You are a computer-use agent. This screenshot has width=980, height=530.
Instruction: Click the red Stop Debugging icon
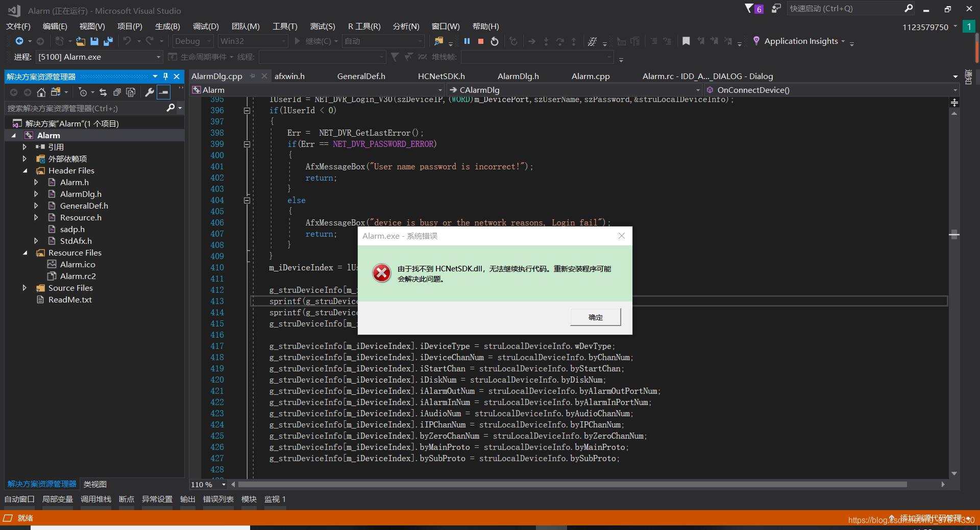[x=481, y=41]
